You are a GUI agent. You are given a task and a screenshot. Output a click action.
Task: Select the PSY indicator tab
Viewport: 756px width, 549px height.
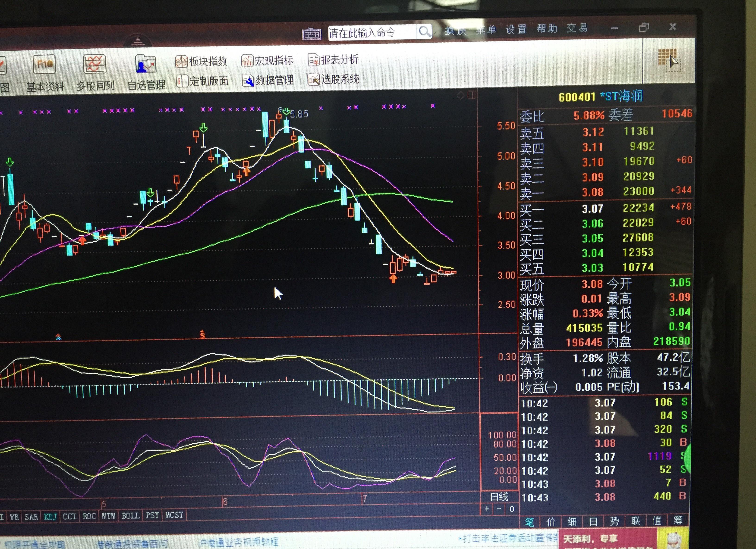pyautogui.click(x=152, y=515)
